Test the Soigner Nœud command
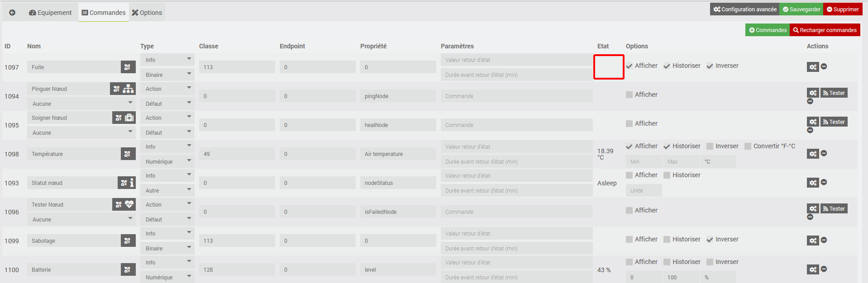The height and width of the screenshot is (283, 868). (x=834, y=122)
